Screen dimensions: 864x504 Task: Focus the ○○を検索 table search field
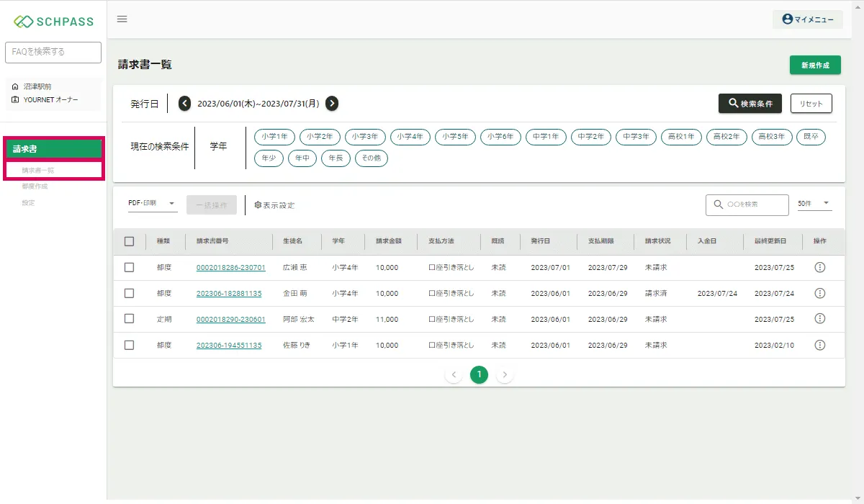point(747,204)
